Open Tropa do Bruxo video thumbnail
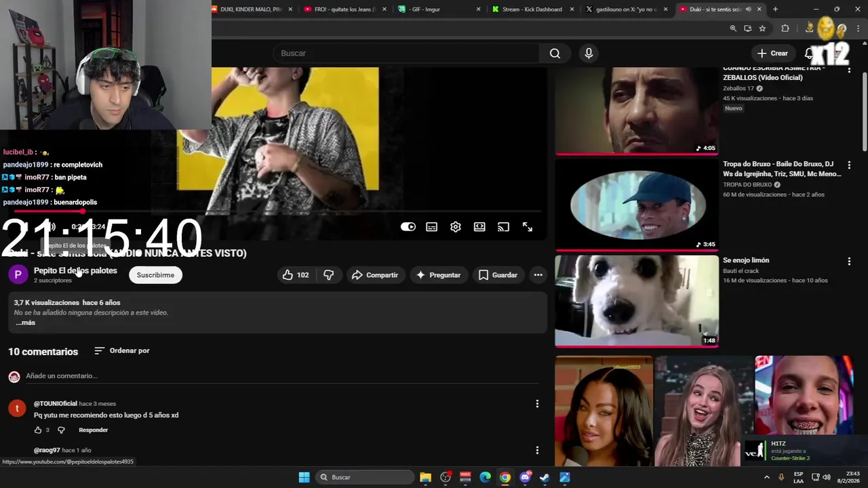868x488 pixels. [637, 205]
